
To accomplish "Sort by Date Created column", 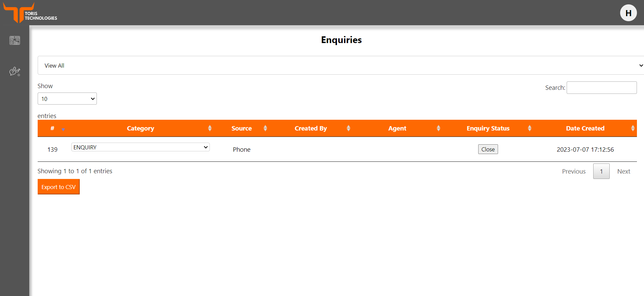I will 585,128.
